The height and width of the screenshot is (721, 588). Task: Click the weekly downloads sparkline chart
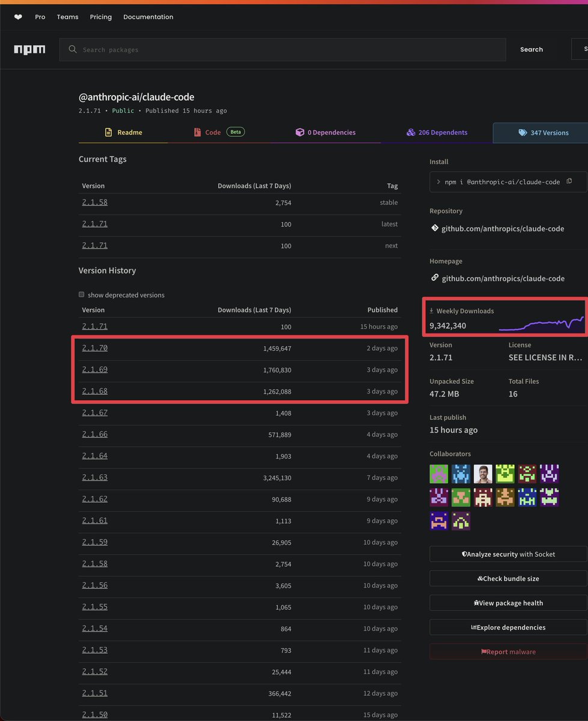click(541, 324)
